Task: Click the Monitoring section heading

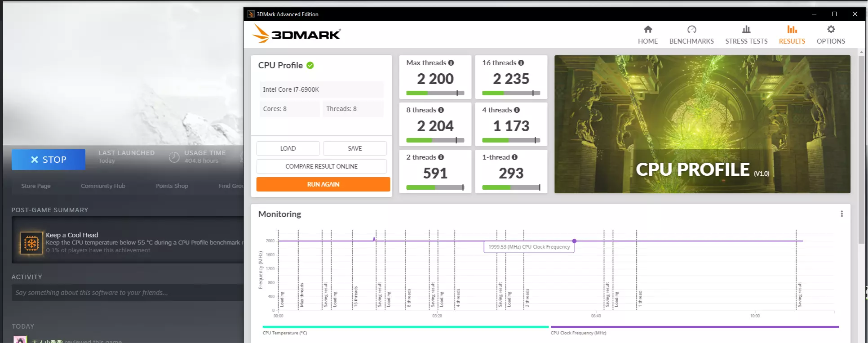Action: [279, 214]
